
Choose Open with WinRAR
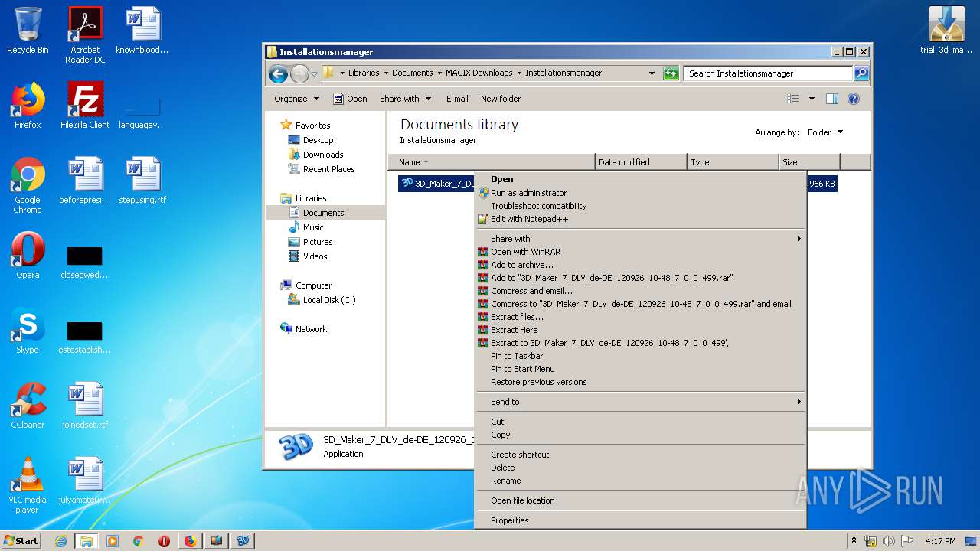(x=641, y=252)
